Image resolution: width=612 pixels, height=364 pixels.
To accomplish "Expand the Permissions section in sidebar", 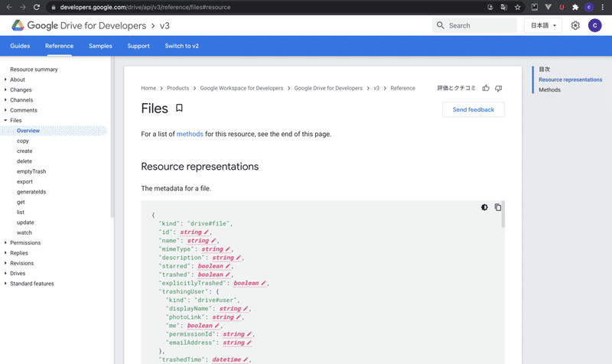I will pos(5,242).
